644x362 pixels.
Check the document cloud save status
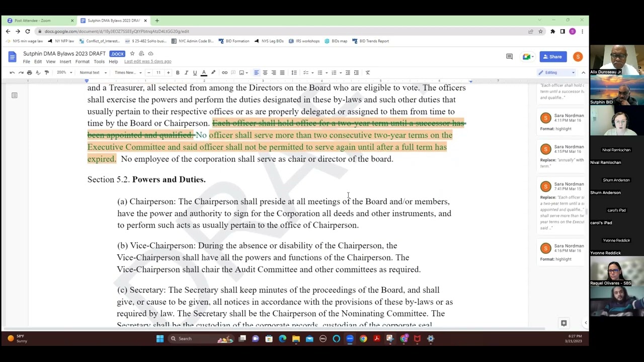pos(150,53)
